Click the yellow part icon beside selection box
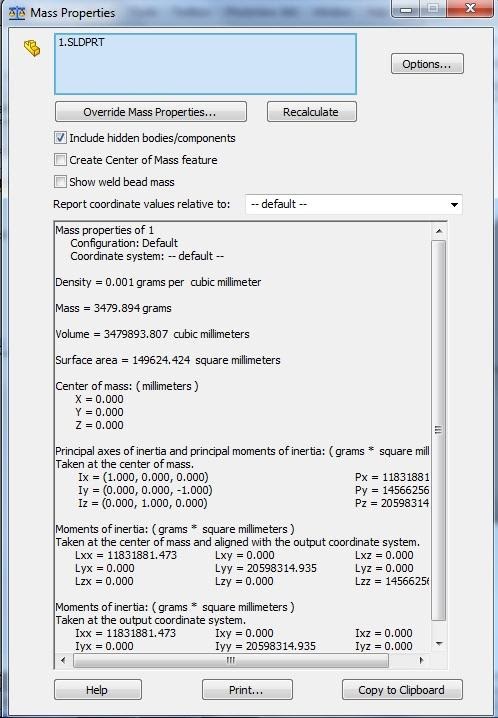 point(32,48)
